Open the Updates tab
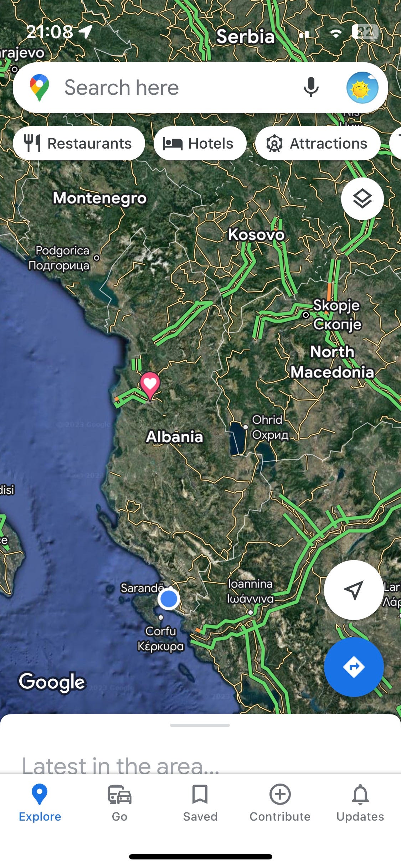The height and width of the screenshot is (868, 401). pyautogui.click(x=360, y=803)
